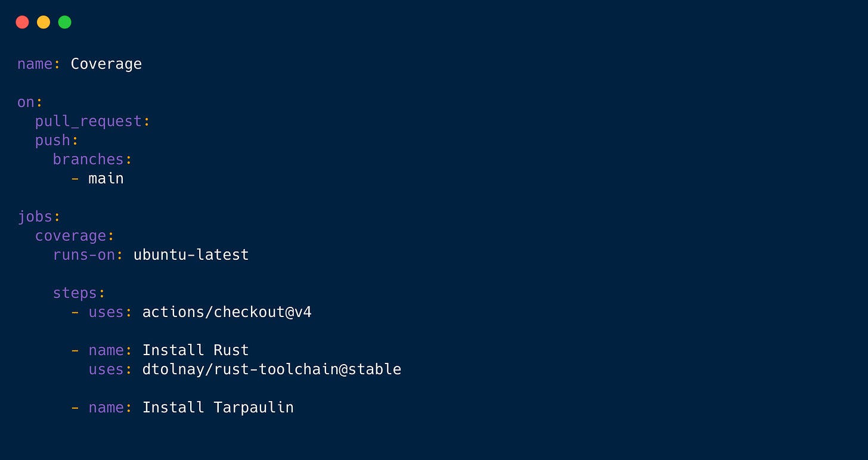Click the 'Install Rust' step name
This screenshot has height=460, width=868.
pyautogui.click(x=196, y=350)
